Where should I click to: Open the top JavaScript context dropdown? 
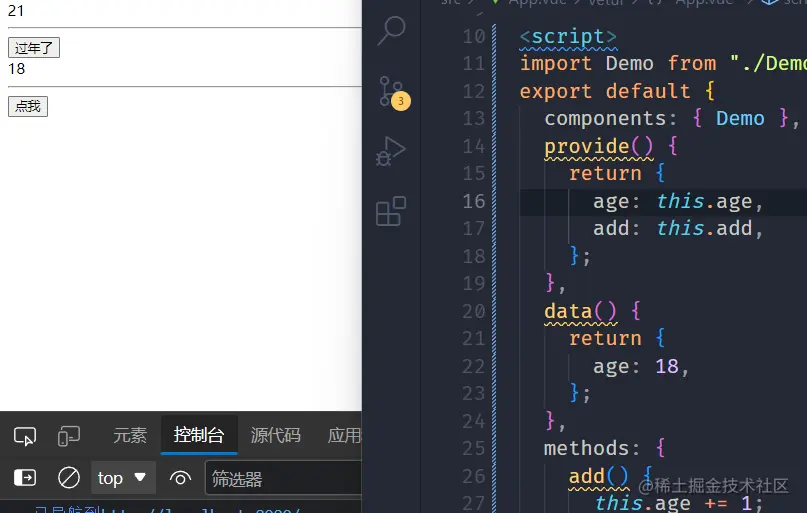point(122,478)
